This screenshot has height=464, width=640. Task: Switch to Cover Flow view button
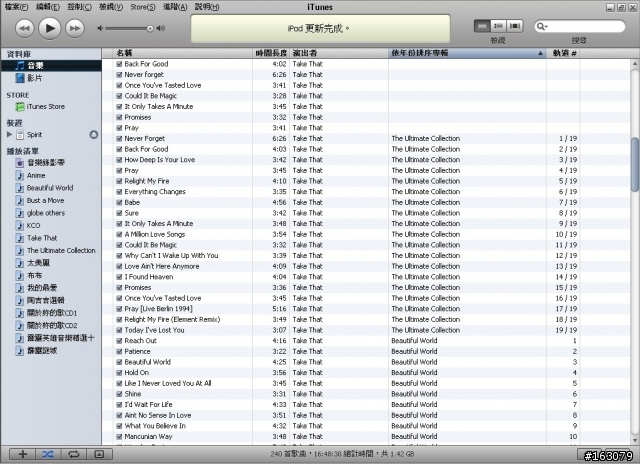[x=515, y=26]
